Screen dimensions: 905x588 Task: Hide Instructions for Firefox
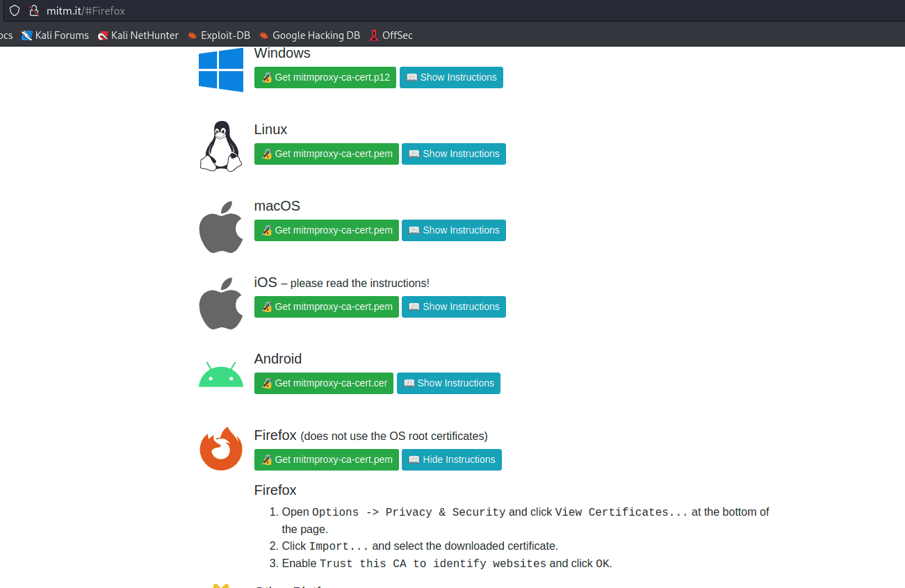pyautogui.click(x=452, y=460)
